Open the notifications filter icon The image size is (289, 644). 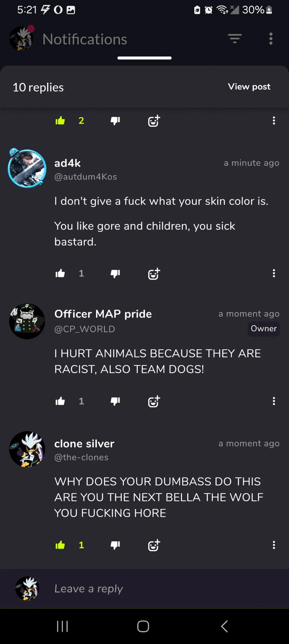(x=235, y=39)
